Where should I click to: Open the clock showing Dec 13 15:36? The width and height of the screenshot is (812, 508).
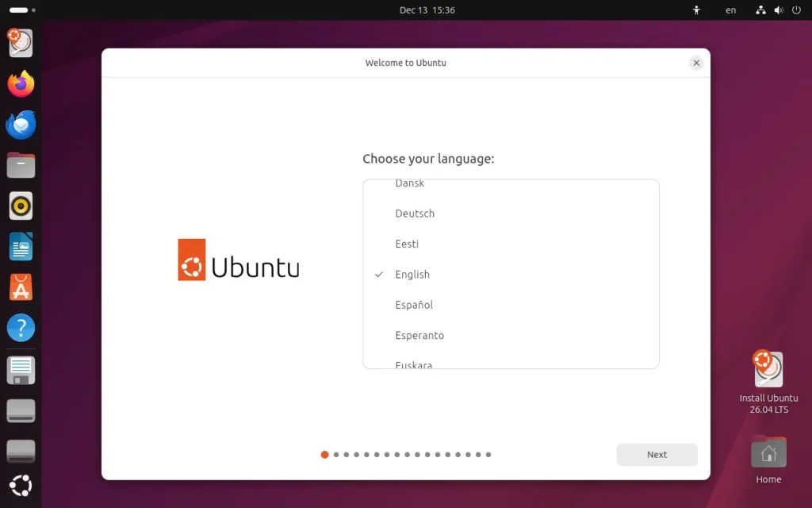pyautogui.click(x=427, y=10)
